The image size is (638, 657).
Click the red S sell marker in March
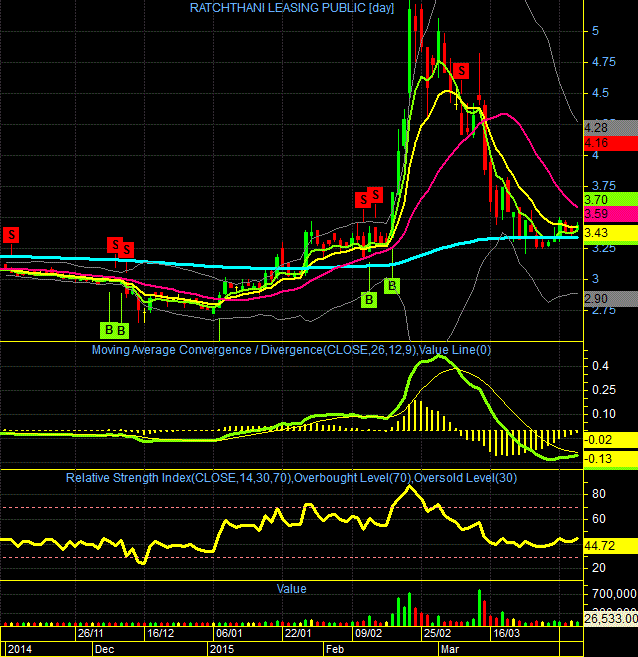[x=461, y=71]
